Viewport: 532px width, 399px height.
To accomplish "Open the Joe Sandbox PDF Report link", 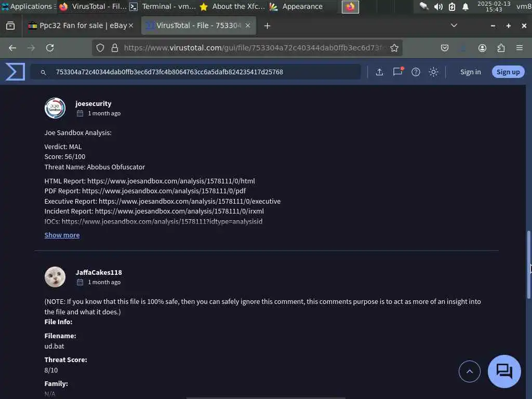I will click(x=164, y=191).
